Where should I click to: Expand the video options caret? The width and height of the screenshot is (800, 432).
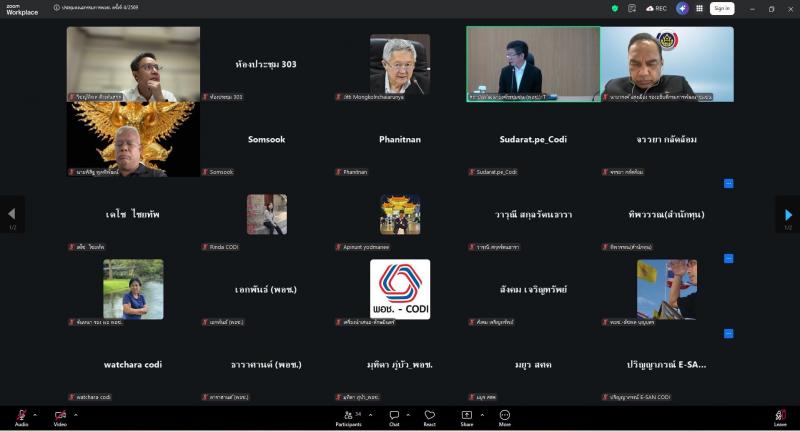(76, 415)
